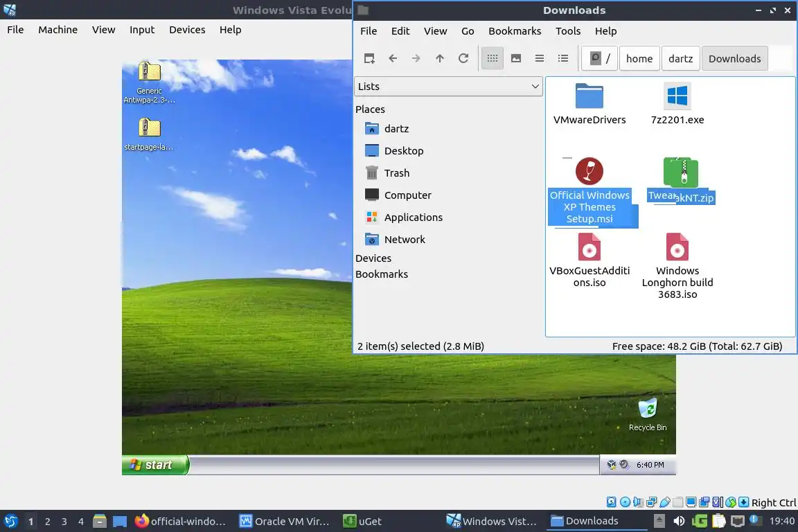This screenshot has width=798, height=532.
Task: Click the VirtualBox network adapters indicator
Action: coord(651,502)
